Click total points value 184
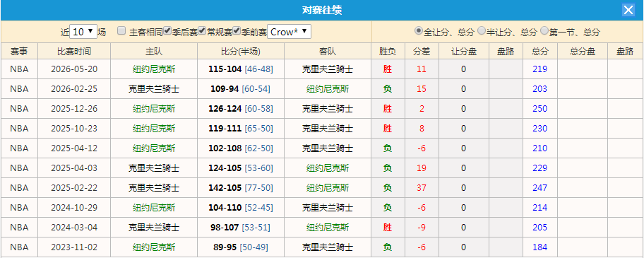Image resolution: width=644 pixels, height=258 pixels. point(540,247)
